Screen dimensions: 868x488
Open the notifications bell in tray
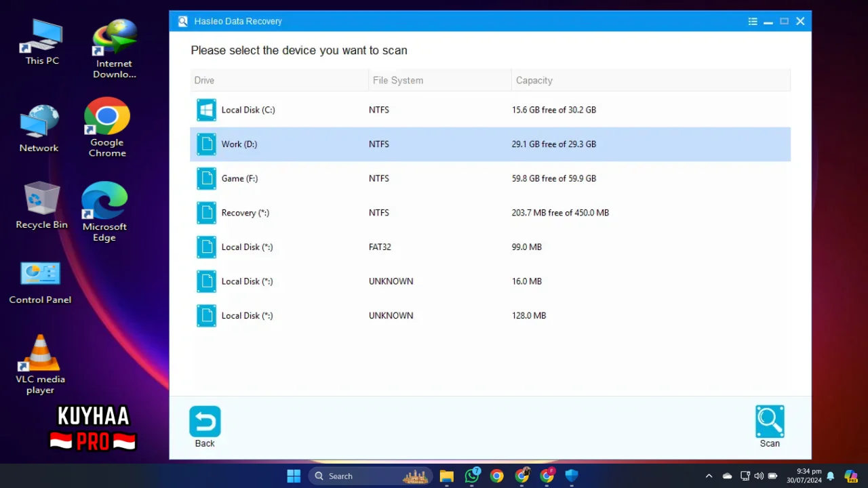830,476
